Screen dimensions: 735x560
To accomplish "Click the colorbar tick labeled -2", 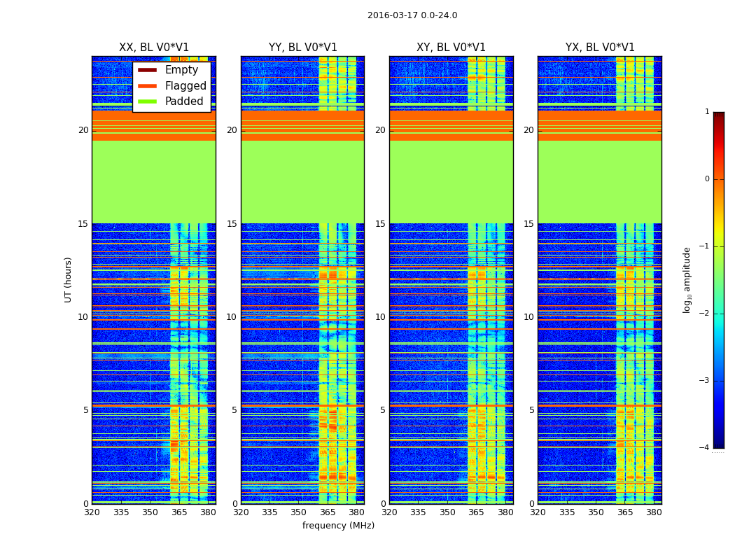I will click(x=704, y=314).
